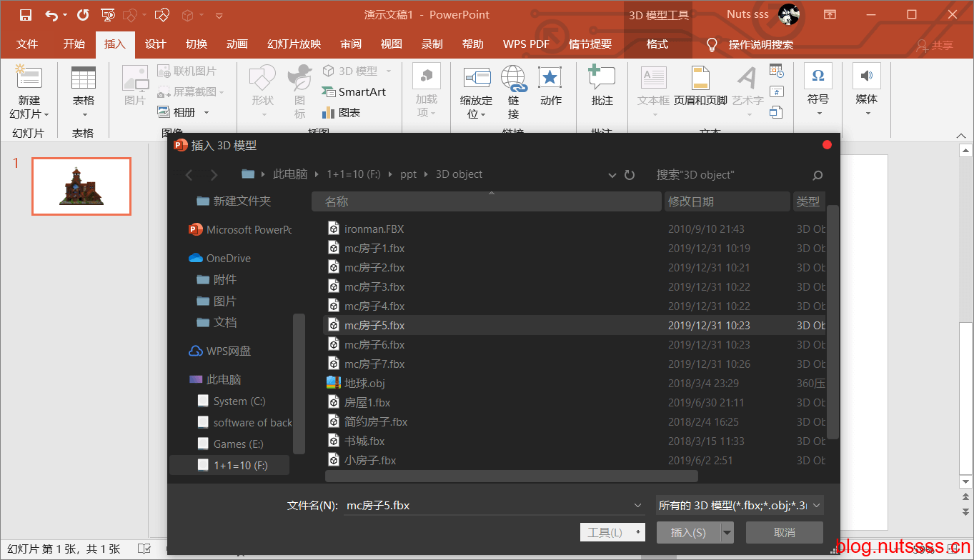974x560 pixels.
Task: Click the search 3D object field
Action: 729,175
